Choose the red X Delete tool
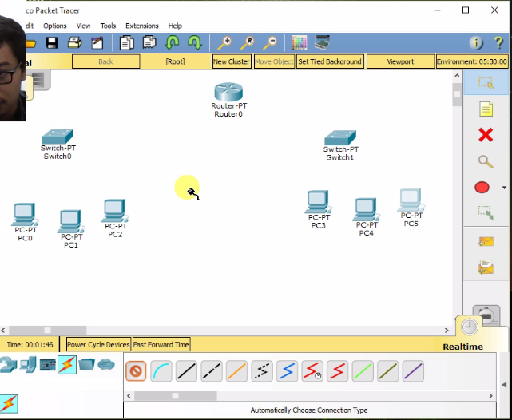Image resolution: width=512 pixels, height=420 pixels. 486,135
